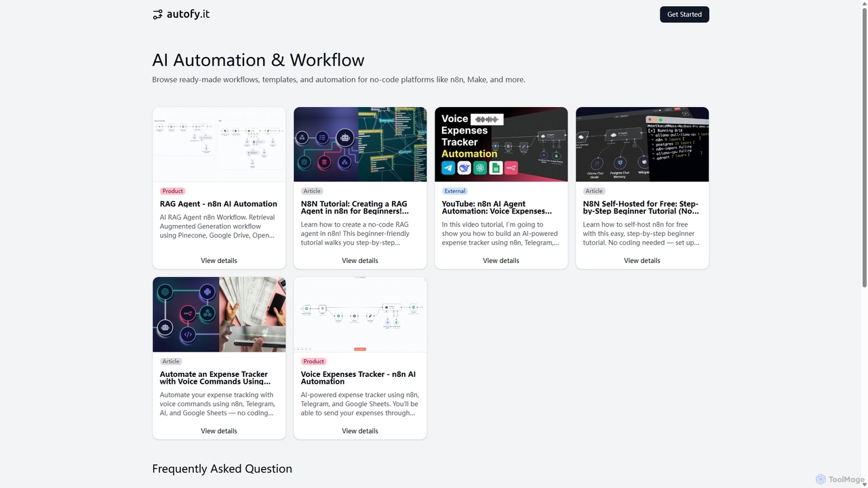Click the description 'AI-powered expense tracker using n8n'
The width and height of the screenshot is (868, 488).
tap(360, 404)
